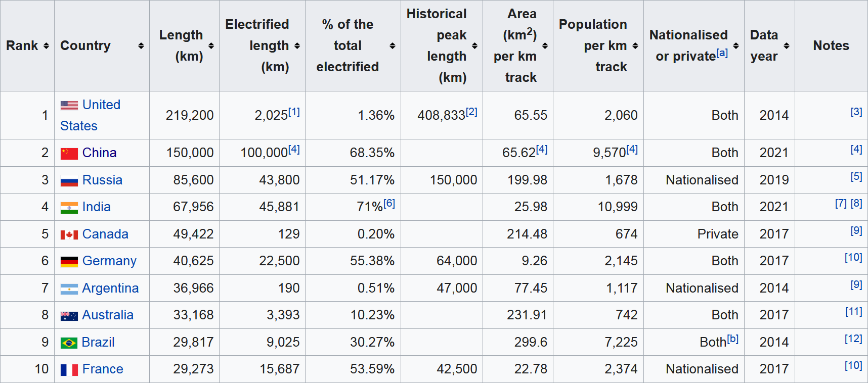Click the France flag icon

tap(69, 370)
